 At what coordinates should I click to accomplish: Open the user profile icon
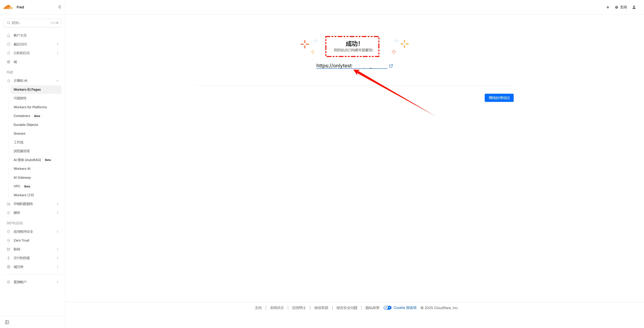pyautogui.click(x=634, y=7)
